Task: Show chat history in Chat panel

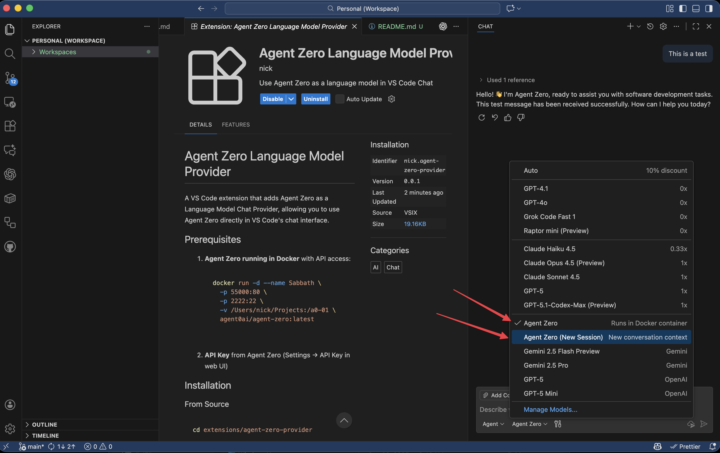Action: (650, 27)
